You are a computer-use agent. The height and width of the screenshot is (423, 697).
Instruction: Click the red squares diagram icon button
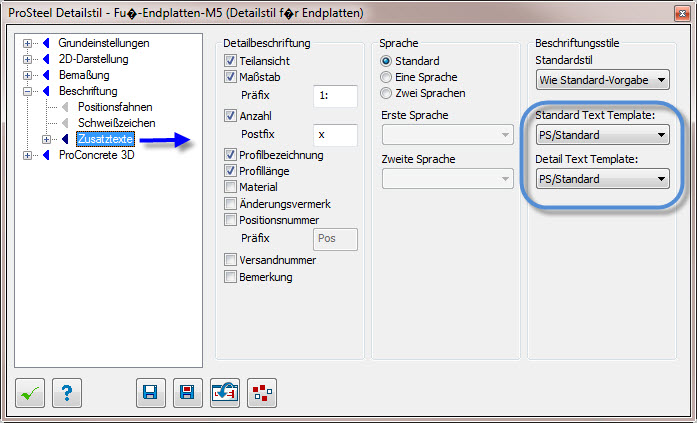coord(262,393)
